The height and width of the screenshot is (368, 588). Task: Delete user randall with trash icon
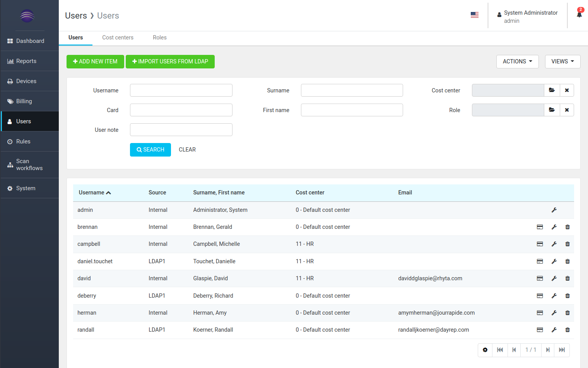567,330
